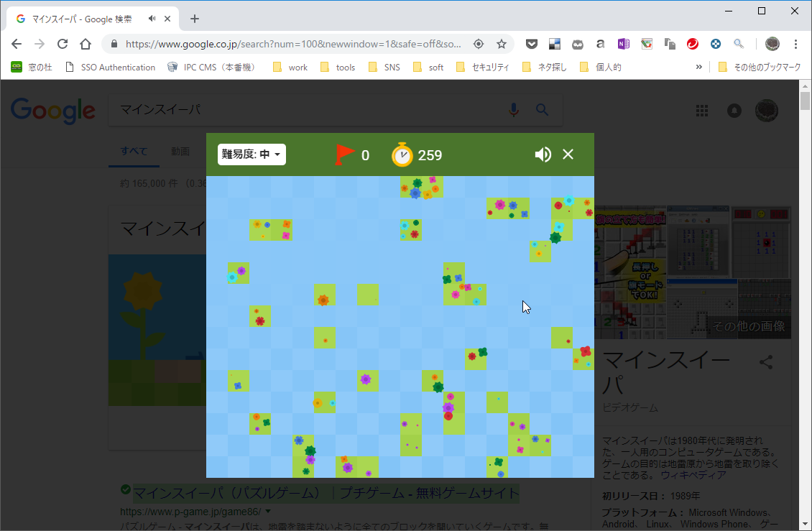Image resolution: width=812 pixels, height=531 pixels.
Task: Open その他の画像 more images link
Action: pyautogui.click(x=749, y=326)
